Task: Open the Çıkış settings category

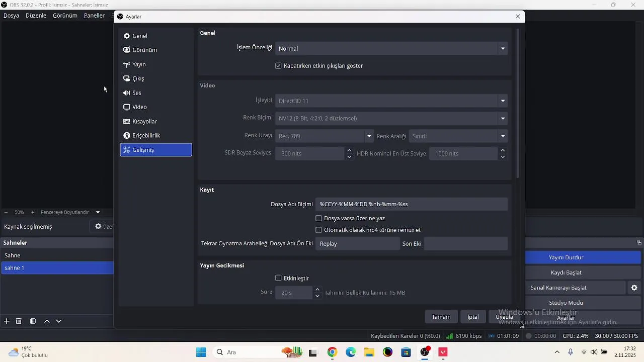Action: (156, 78)
